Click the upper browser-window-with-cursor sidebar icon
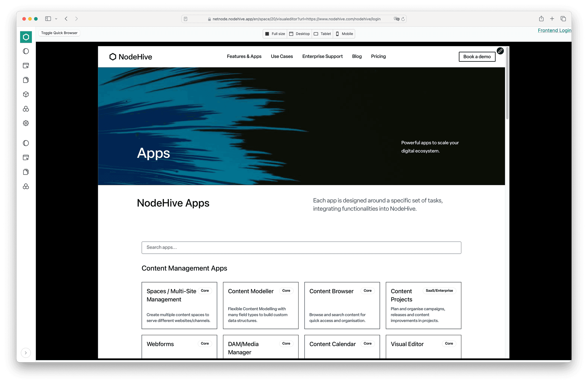 coord(26,66)
